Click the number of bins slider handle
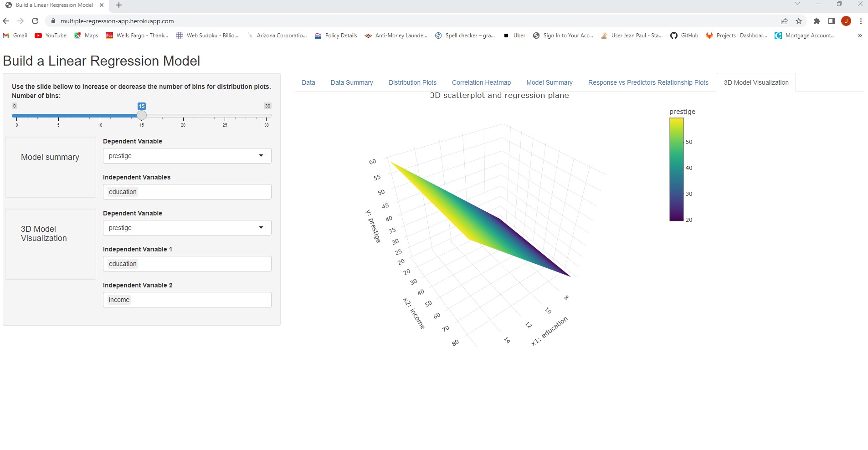 142,115
